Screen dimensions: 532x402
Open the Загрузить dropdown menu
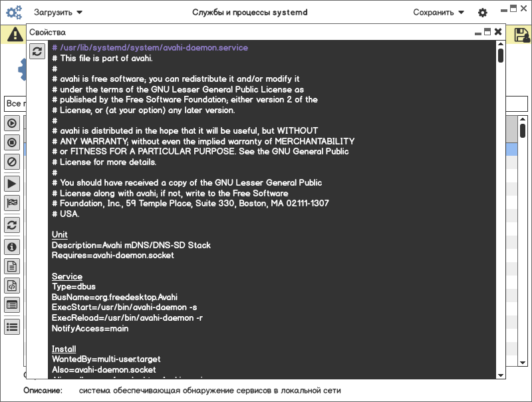(x=58, y=13)
